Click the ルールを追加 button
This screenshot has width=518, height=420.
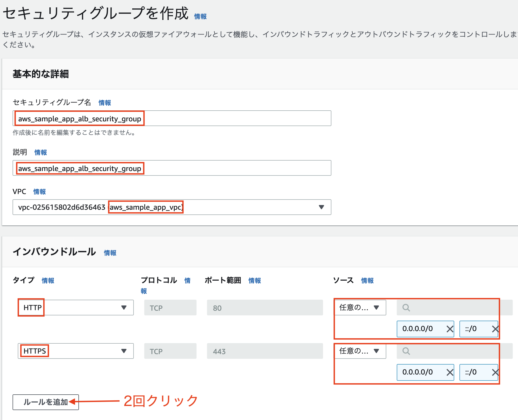tap(45, 402)
